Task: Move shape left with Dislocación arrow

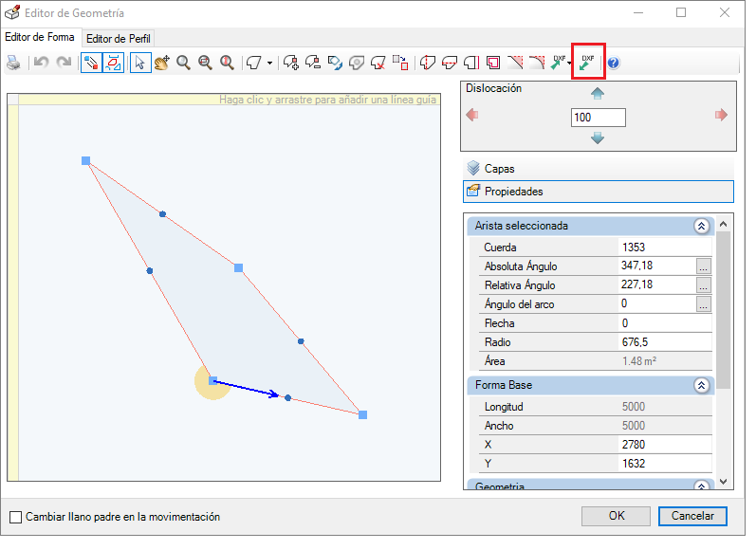Action: [472, 115]
